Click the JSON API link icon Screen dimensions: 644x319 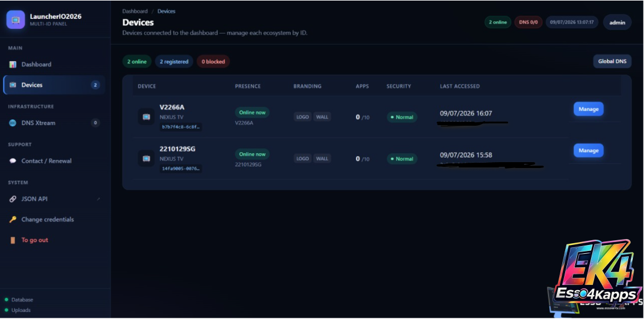point(13,199)
